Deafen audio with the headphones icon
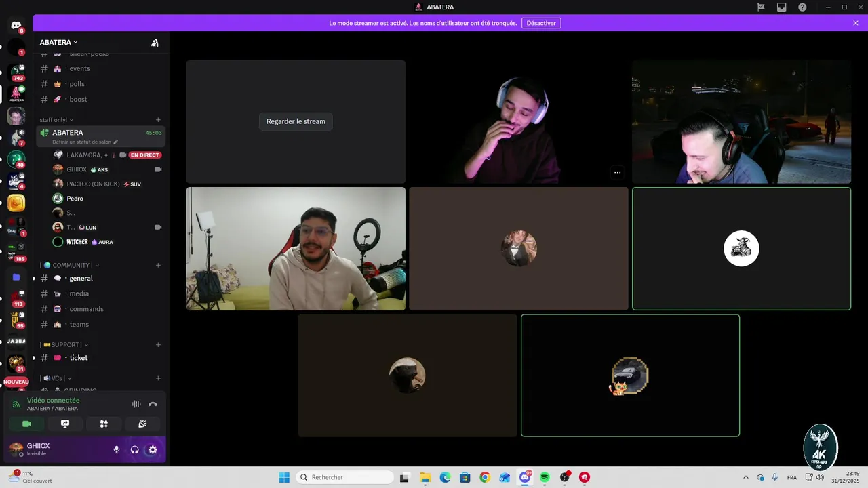This screenshot has height=488, width=868. (134, 449)
